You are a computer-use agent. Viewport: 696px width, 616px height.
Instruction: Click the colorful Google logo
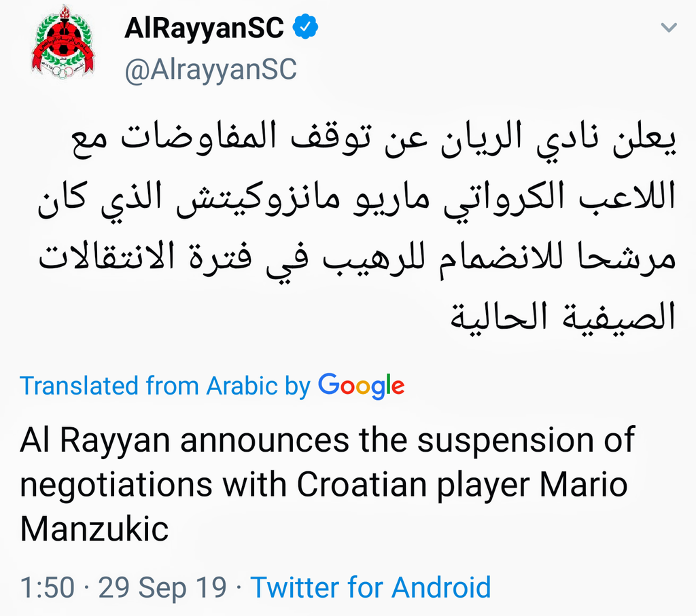[x=362, y=386]
